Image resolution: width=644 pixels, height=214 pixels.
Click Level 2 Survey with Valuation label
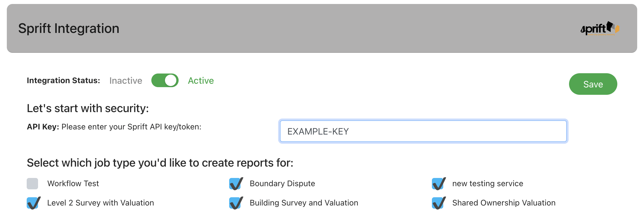point(101,203)
